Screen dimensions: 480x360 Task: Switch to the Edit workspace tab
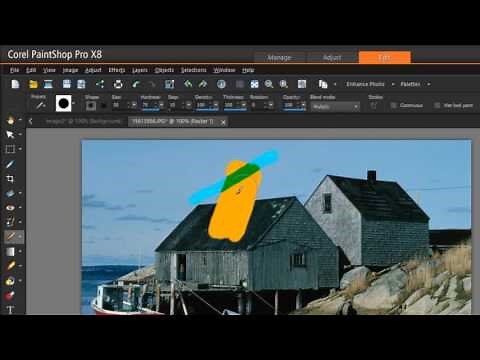(385, 57)
